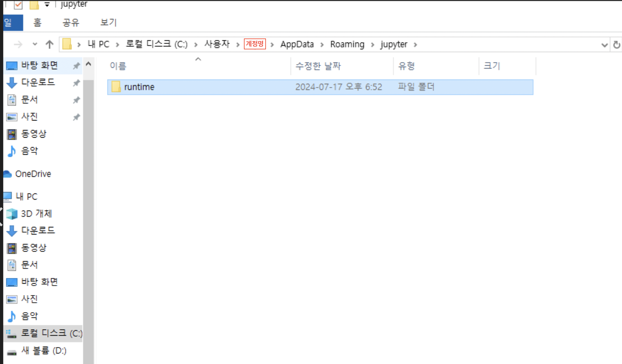The height and width of the screenshot is (364, 622).
Task: Select OneDrive in navigation pane
Action: point(33,174)
